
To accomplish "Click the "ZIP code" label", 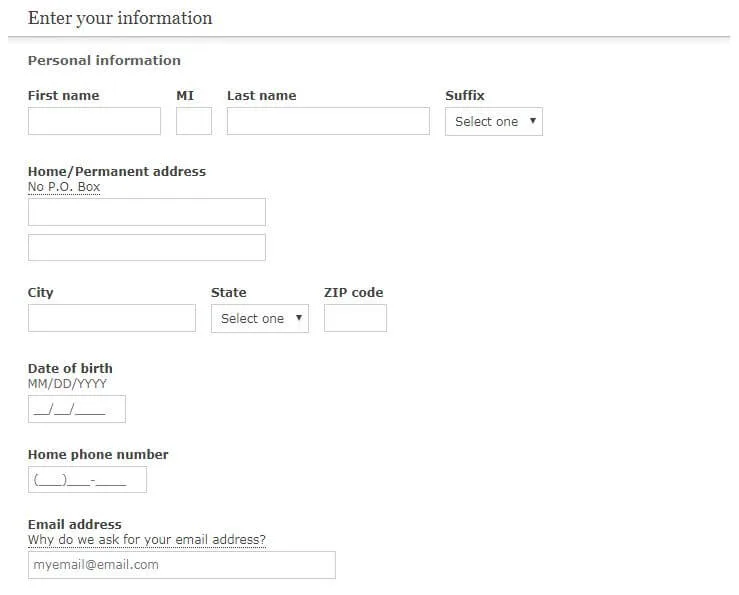I will click(x=353, y=293).
